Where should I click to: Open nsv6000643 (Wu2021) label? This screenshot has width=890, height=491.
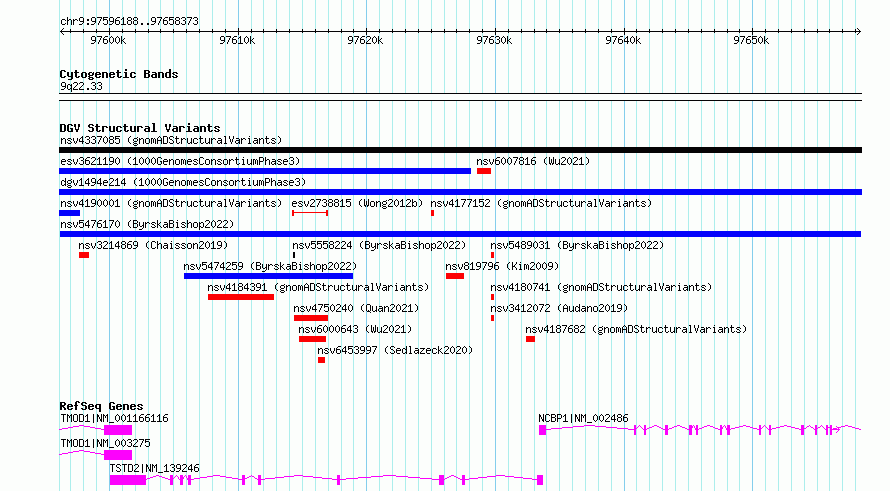[355, 329]
